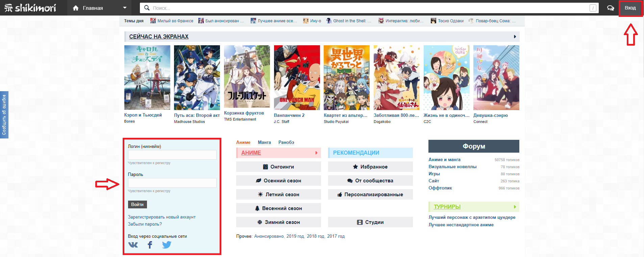Expand the Сейчас на экранах arrow
Screen dimensions: 644x257
tap(515, 36)
